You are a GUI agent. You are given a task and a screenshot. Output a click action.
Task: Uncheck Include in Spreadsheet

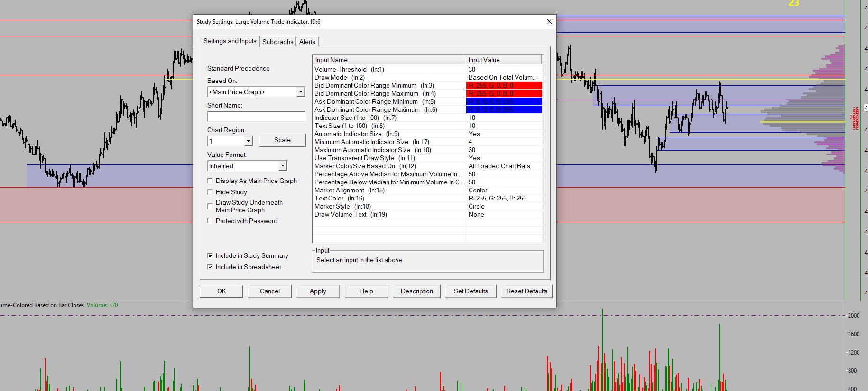pos(210,267)
